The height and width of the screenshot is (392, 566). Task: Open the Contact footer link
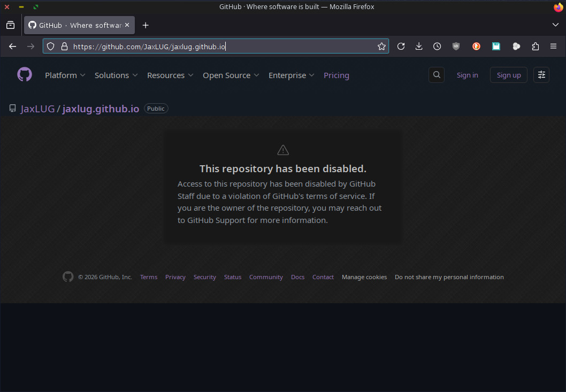coord(323,277)
